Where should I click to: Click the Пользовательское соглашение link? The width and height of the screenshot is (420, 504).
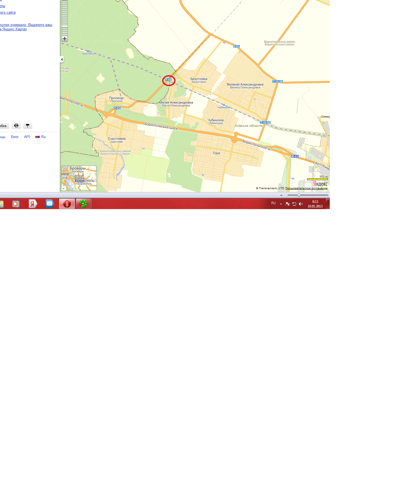pyautogui.click(x=306, y=188)
